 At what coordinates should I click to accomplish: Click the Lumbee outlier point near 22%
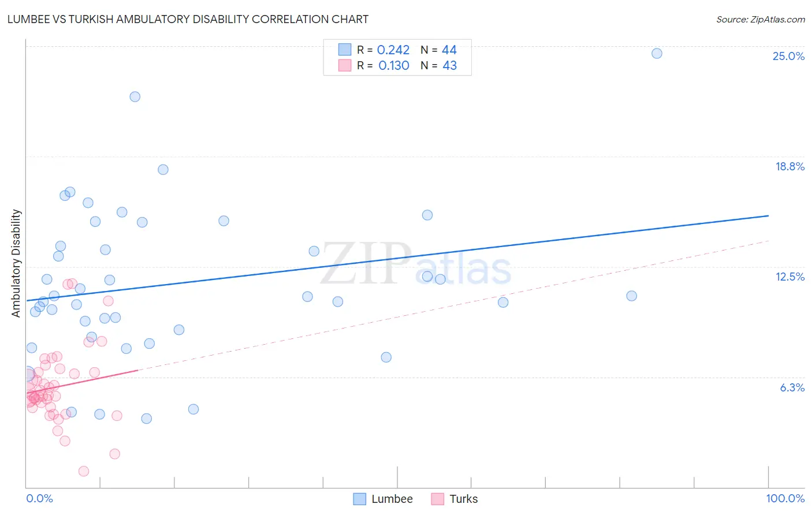[135, 96]
